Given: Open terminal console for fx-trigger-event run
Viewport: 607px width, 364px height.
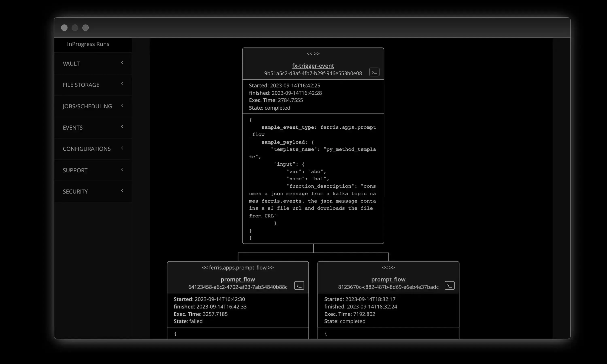Looking at the screenshot, I should coord(374,72).
